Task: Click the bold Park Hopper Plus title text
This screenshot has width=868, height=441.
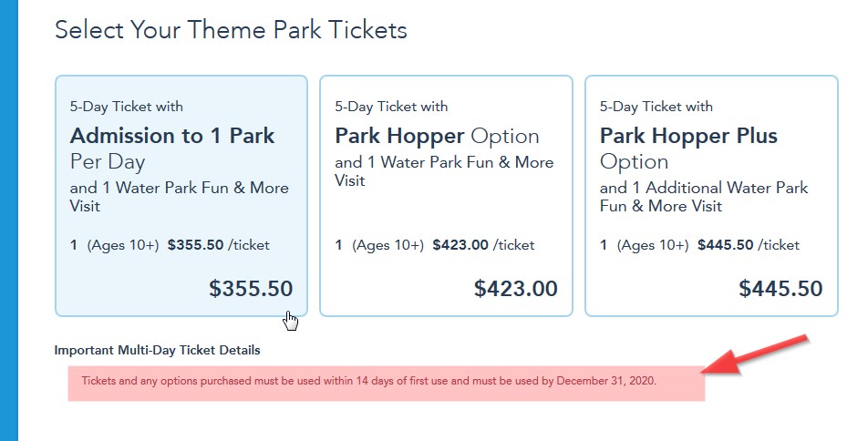Action: click(688, 136)
